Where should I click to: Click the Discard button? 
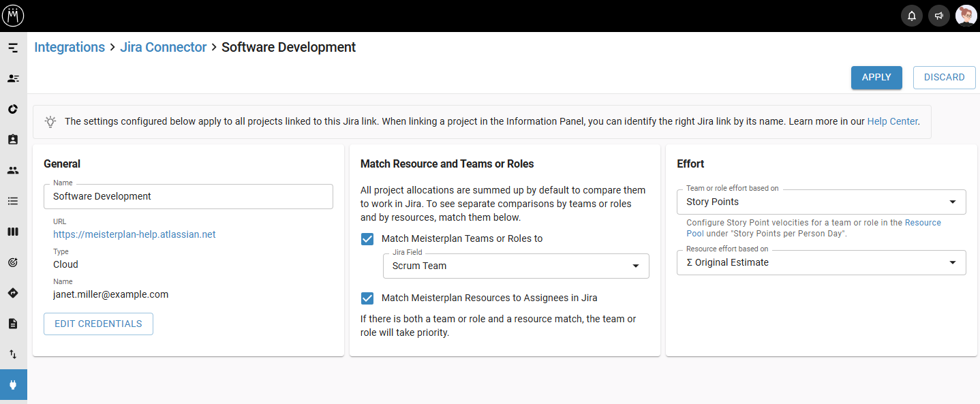944,77
